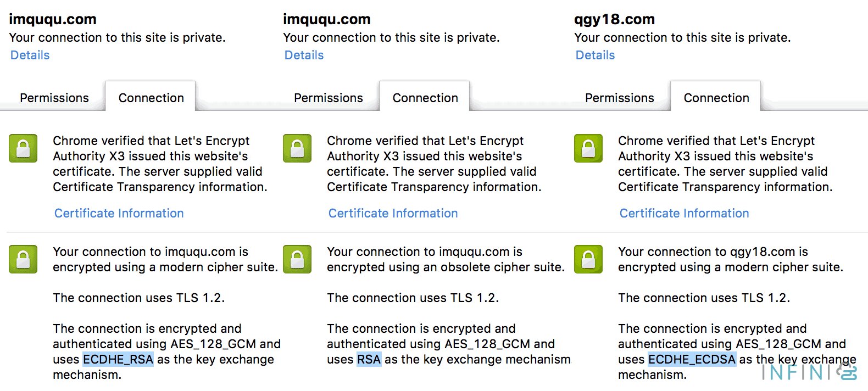
Task: Click qgy18.com's Permissions tab
Action: [619, 98]
